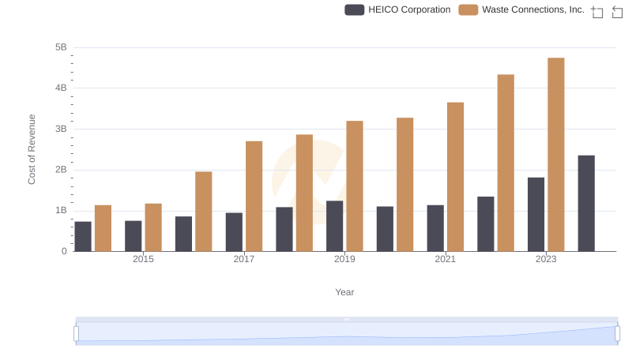Click the Waste Connections bar for 2020

click(x=404, y=185)
